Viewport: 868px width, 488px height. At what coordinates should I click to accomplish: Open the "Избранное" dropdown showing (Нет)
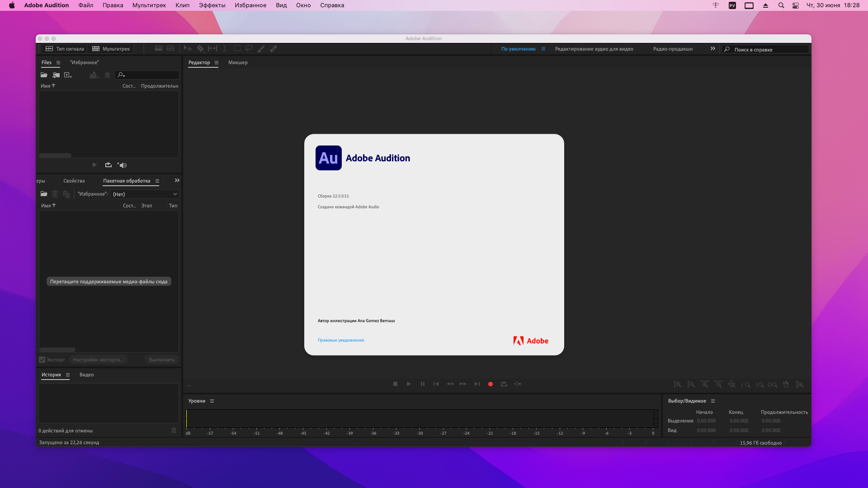point(145,194)
